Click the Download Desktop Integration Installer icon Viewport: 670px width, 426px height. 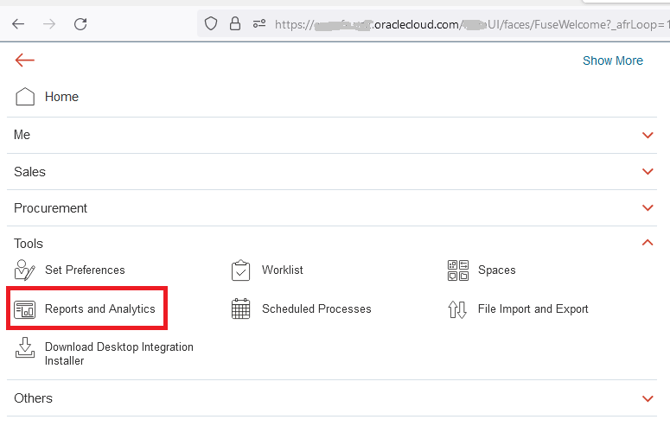point(26,349)
